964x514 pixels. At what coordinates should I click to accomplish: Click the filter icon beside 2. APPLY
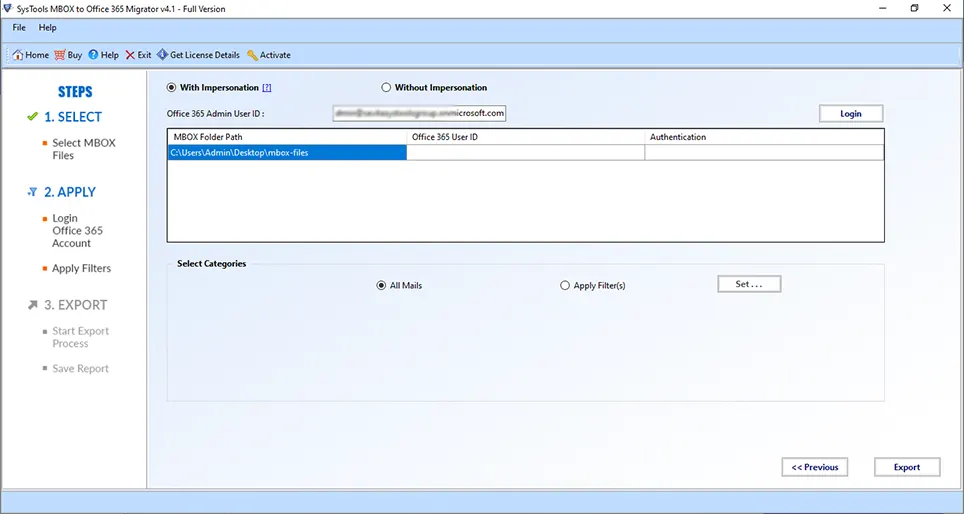(x=33, y=192)
